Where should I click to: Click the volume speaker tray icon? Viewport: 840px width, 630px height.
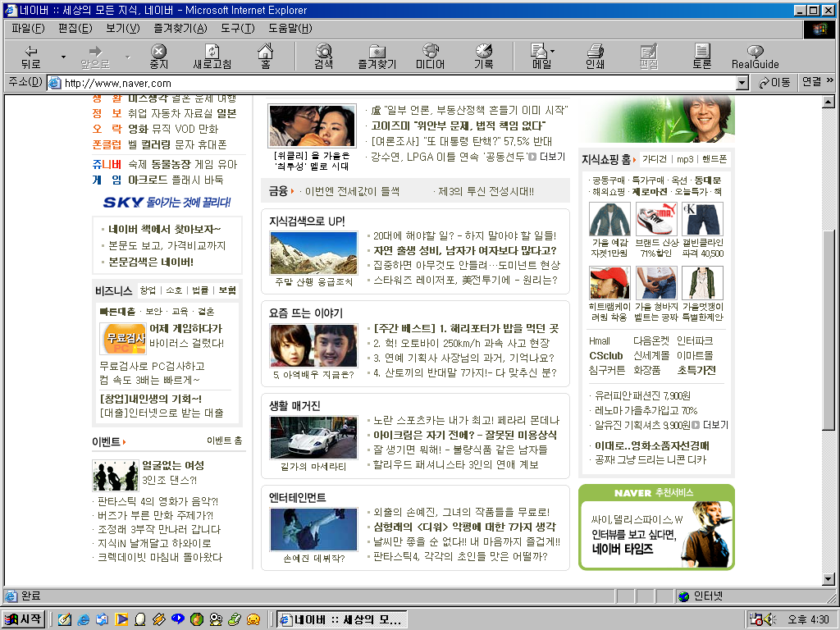click(x=769, y=619)
